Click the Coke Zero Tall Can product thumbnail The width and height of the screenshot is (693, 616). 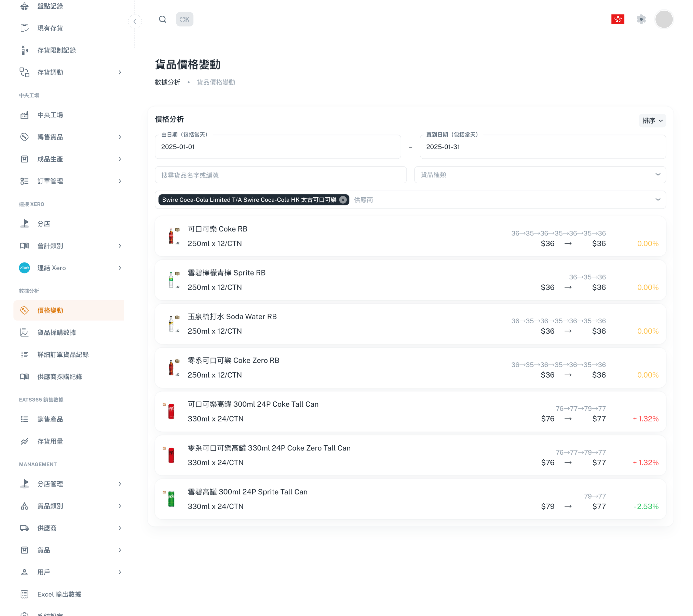coord(171,455)
